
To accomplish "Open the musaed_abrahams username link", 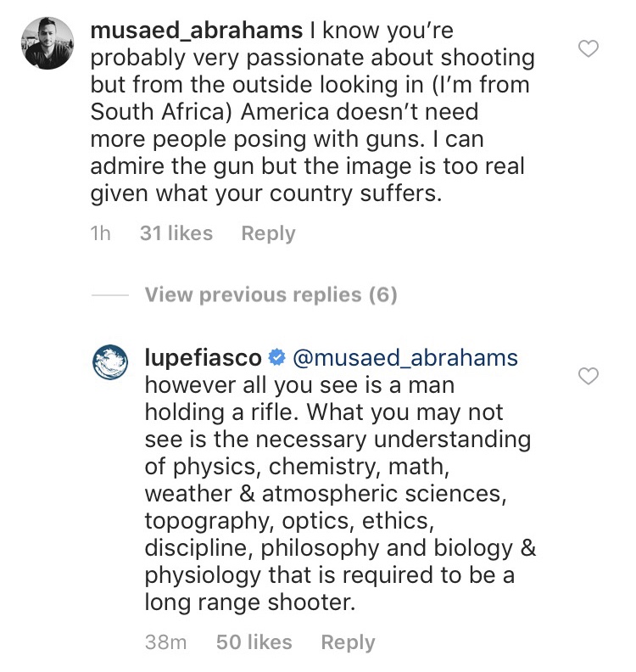I will click(x=197, y=31).
